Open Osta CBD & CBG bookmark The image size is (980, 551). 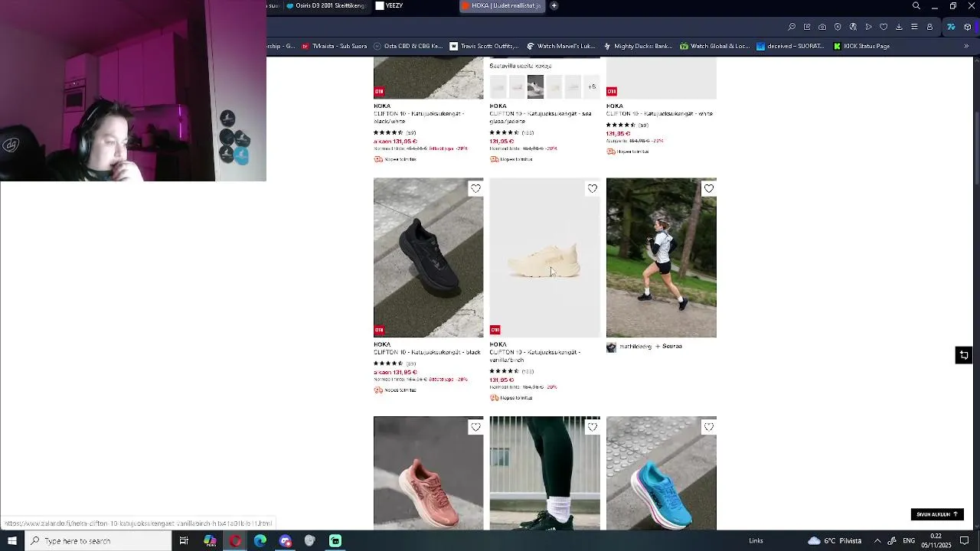(x=407, y=46)
